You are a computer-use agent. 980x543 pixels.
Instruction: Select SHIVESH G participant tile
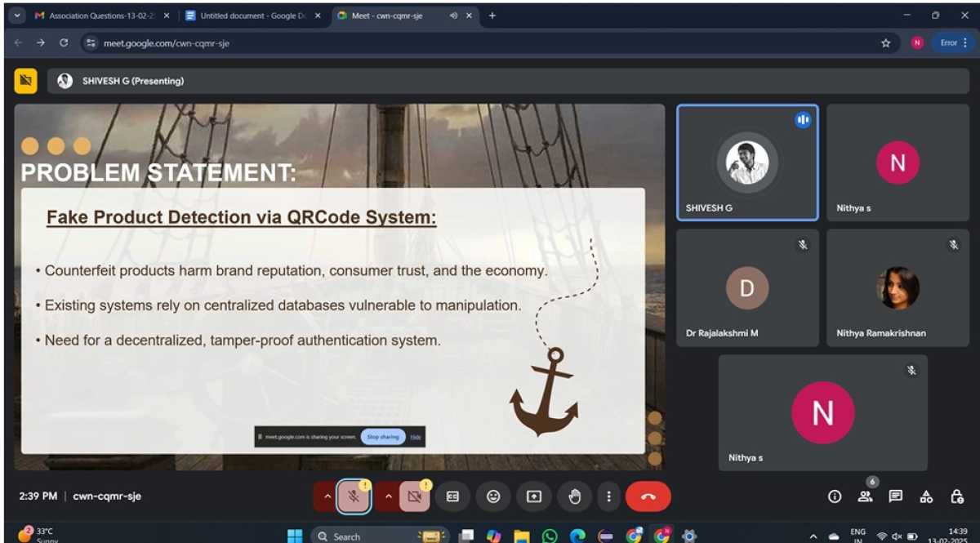tap(747, 162)
